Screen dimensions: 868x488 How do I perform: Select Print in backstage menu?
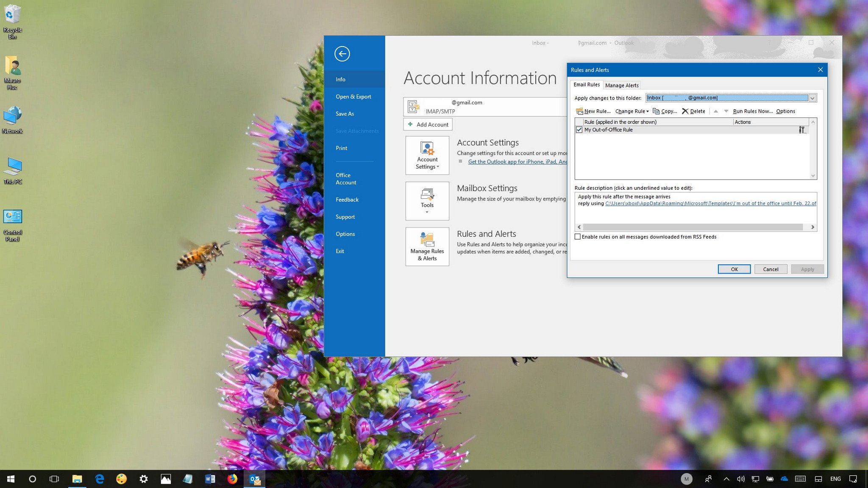(x=354, y=148)
